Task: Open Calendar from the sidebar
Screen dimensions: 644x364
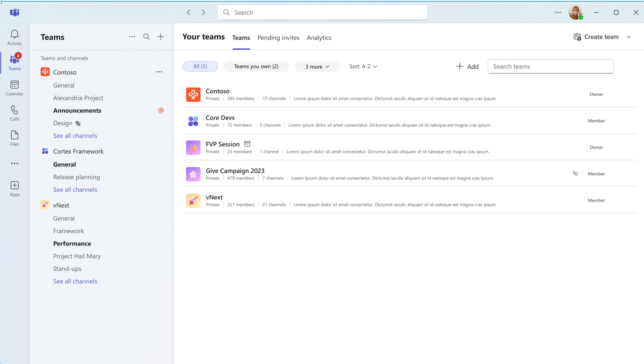Action: (14, 88)
